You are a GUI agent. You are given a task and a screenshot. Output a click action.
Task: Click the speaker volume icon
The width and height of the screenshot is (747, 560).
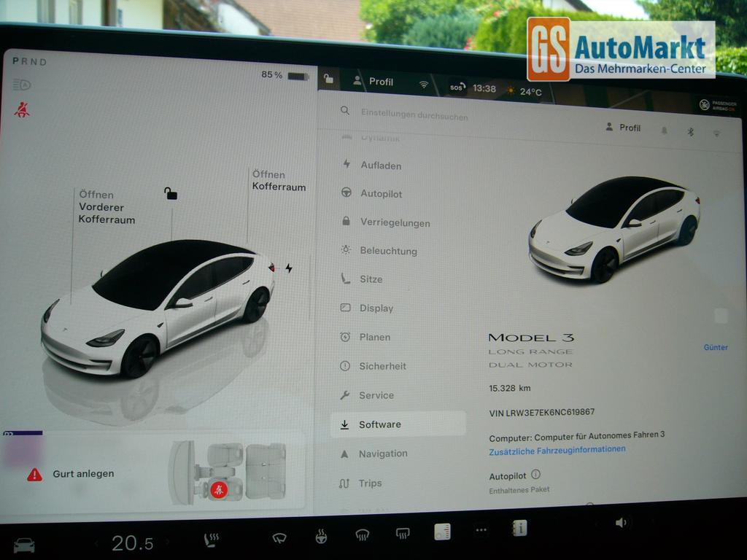tap(621, 522)
